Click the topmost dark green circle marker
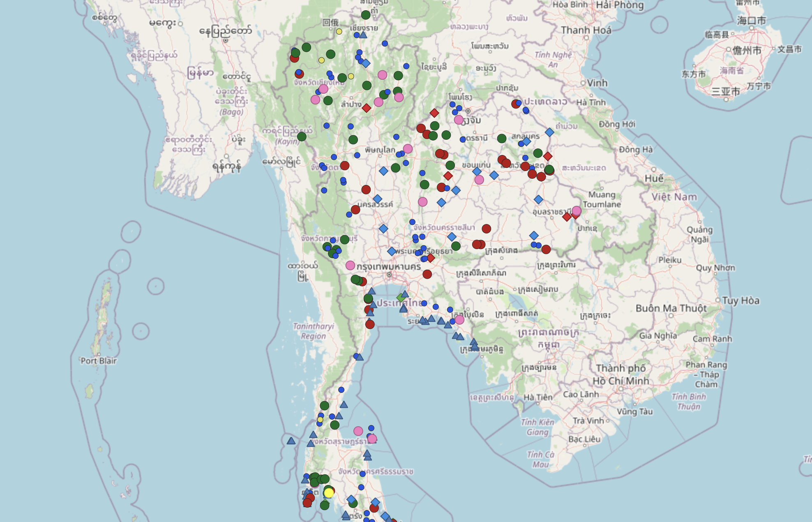The height and width of the screenshot is (522, 812). point(366,15)
